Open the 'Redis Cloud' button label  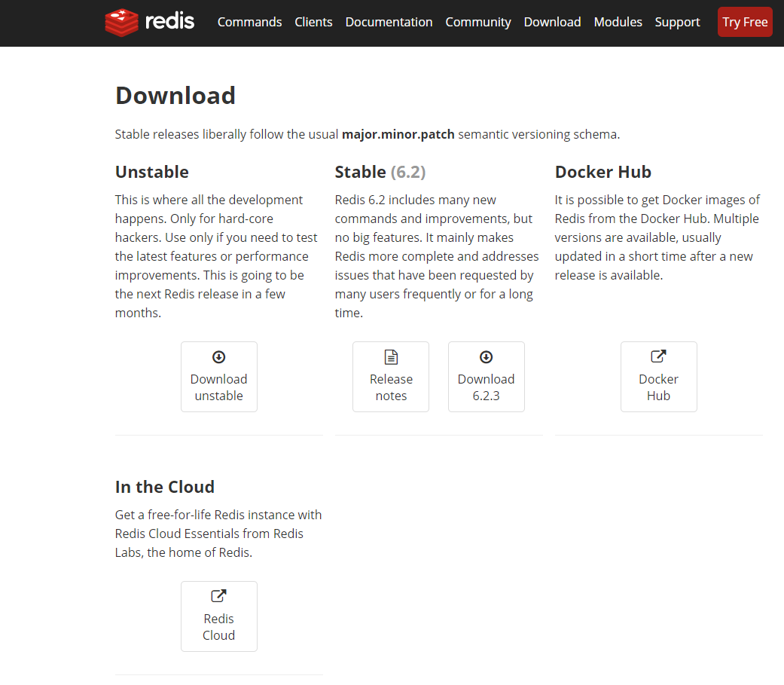(x=219, y=627)
